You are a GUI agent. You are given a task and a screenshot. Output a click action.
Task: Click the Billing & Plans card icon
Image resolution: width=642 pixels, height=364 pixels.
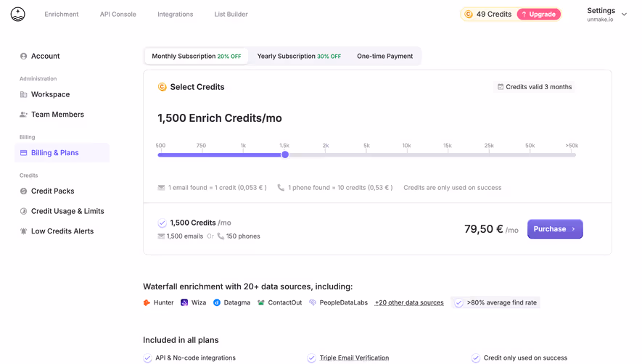23,153
